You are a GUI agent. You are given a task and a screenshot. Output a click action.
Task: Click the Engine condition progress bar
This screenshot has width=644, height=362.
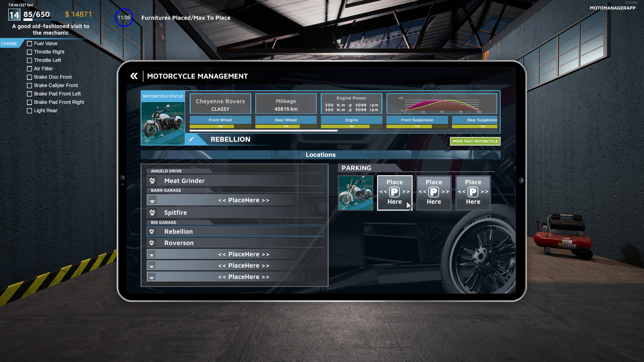tap(351, 126)
